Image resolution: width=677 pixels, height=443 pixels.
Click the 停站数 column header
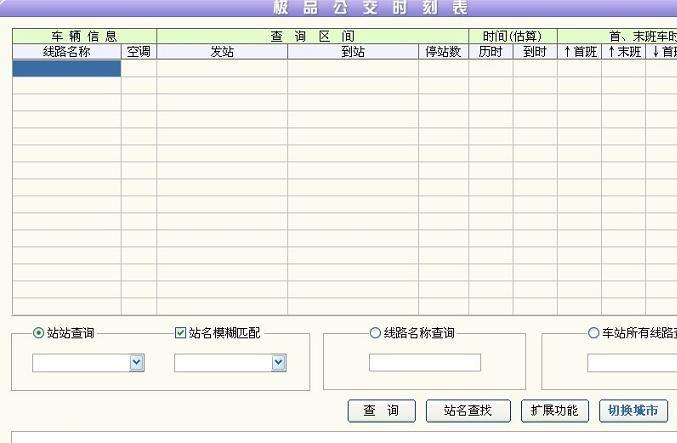[443, 52]
